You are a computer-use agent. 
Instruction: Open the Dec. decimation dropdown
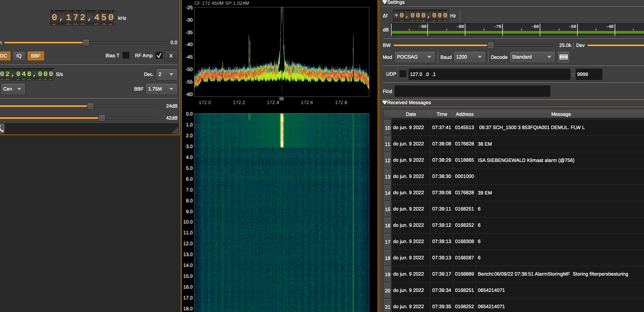166,74
